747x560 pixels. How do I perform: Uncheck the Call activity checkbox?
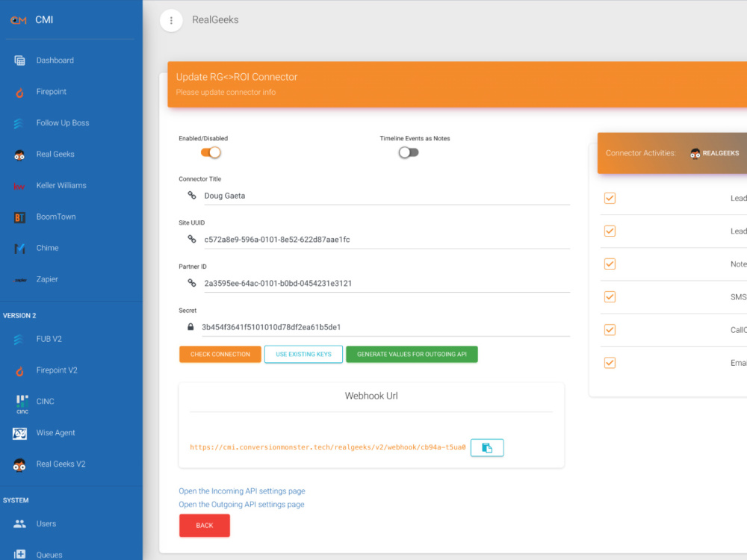pos(610,329)
